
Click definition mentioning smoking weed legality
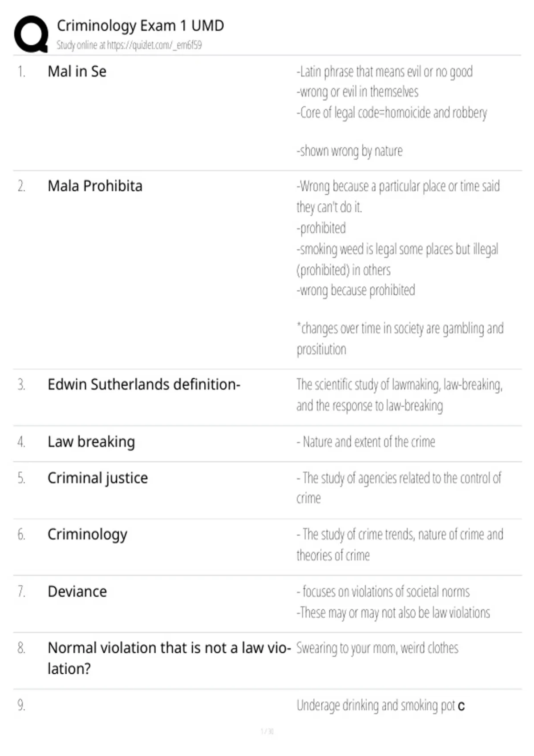point(397,259)
